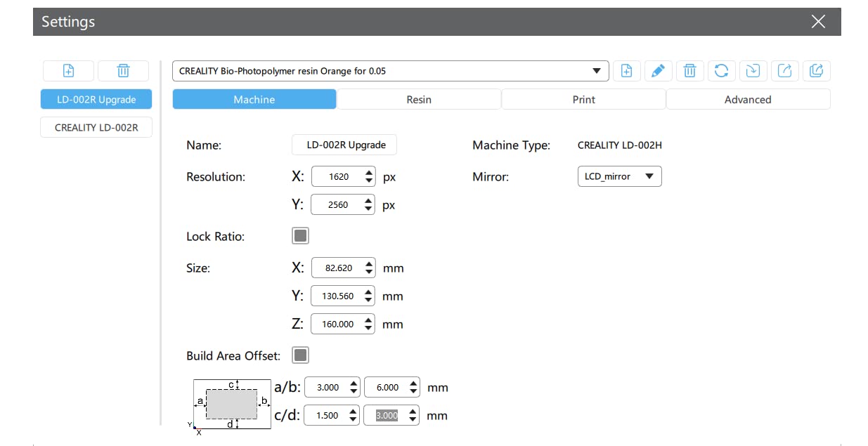Select the LD-002R Upgrade machine in sidebar
This screenshot has width=868, height=446.
pyautogui.click(x=96, y=100)
